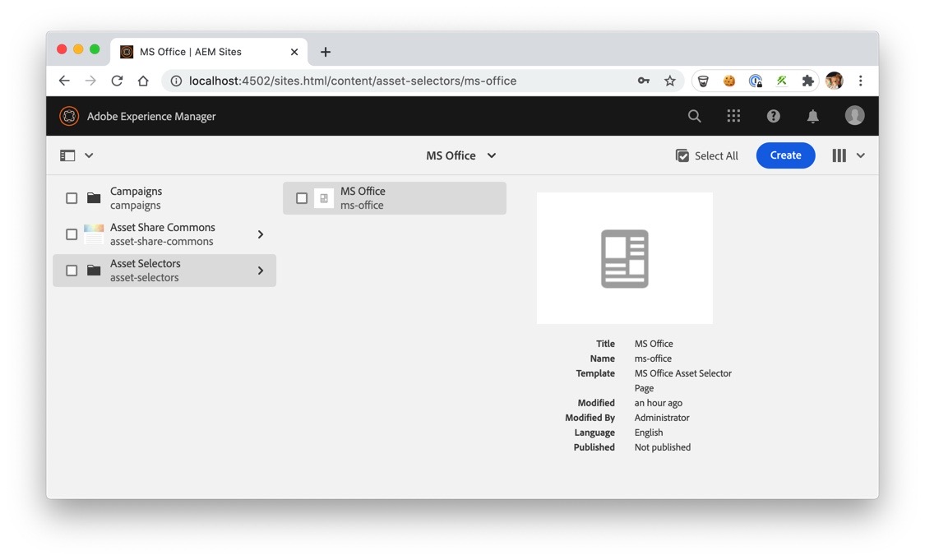Click the 'asset-share-commons' node name text

tap(162, 241)
